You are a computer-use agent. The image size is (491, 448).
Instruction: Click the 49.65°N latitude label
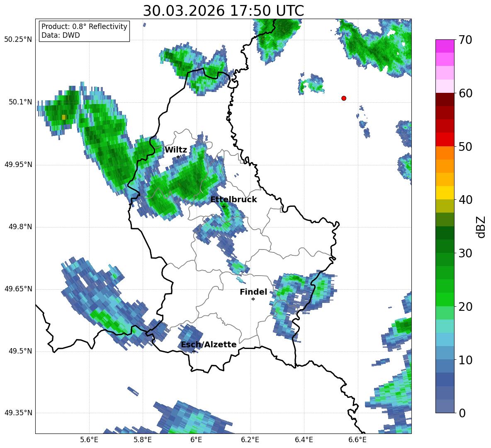coord(18,288)
